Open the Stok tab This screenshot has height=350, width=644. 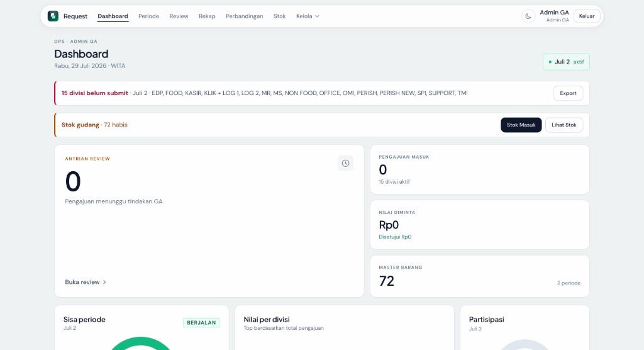280,16
